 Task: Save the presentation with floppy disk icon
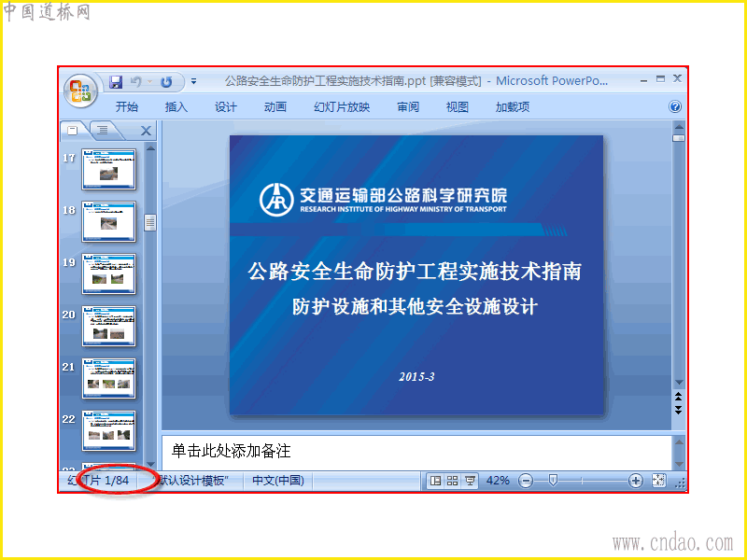(x=116, y=82)
